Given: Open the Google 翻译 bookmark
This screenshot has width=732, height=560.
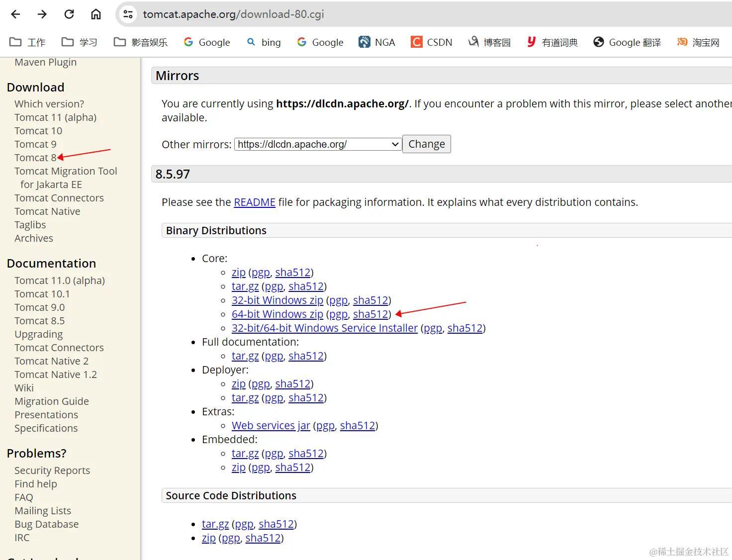Looking at the screenshot, I should tap(627, 42).
